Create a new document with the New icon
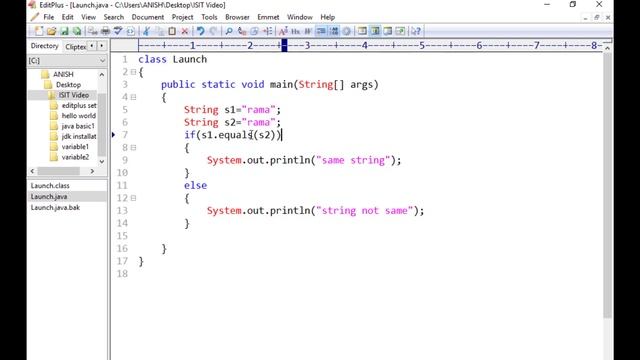Screen dimensions: 640x360 click(39, 31)
